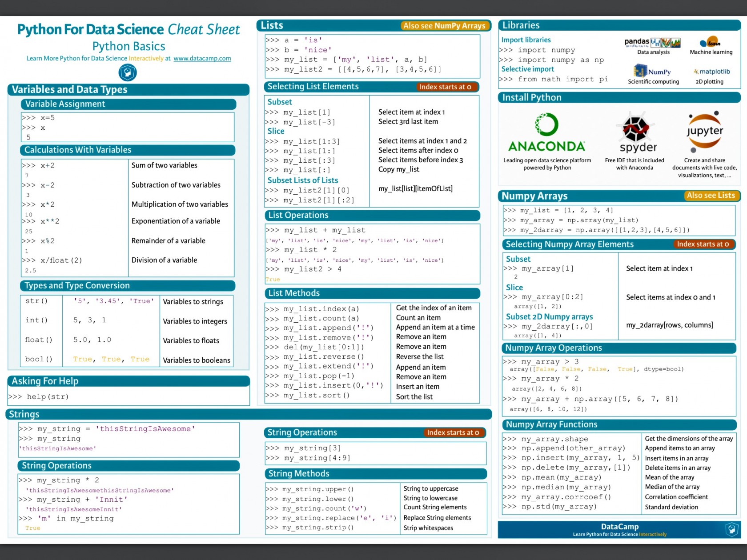Viewport: 747px width, 560px height.
Task: Click 'Free IDE that is included' caption
Action: (x=635, y=160)
